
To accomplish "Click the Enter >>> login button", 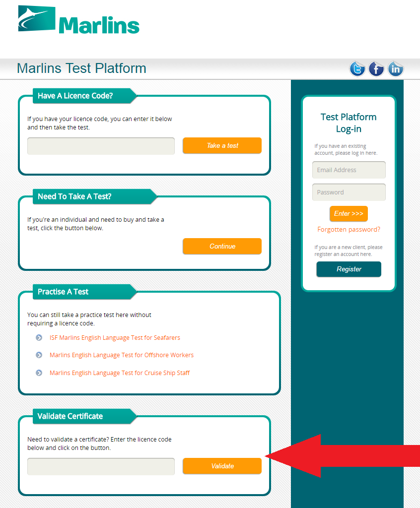I will (349, 213).
